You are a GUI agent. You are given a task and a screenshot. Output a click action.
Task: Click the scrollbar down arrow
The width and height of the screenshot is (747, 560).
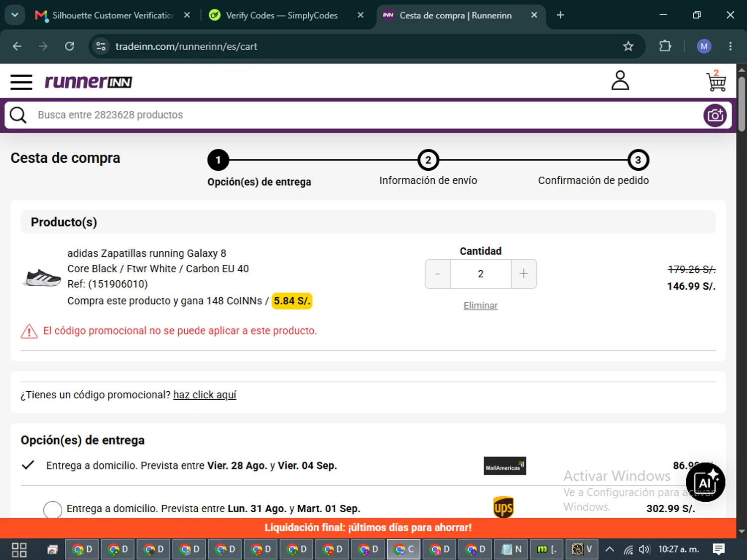[x=742, y=531]
